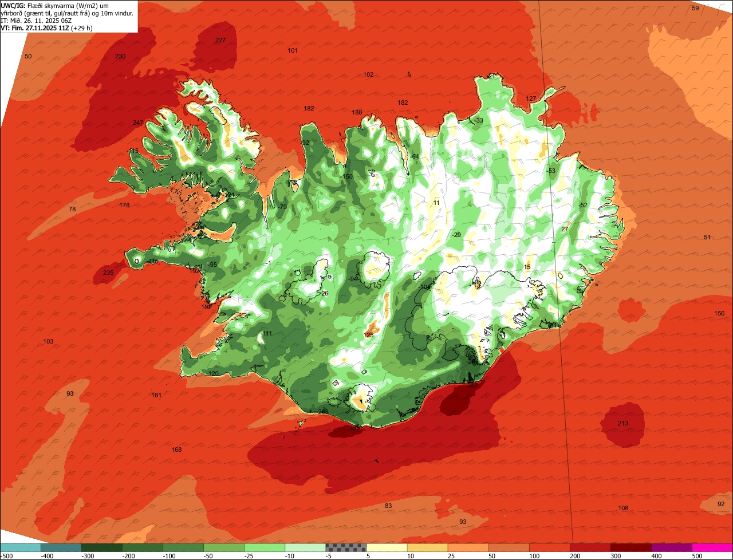Select the -200 to -100 dark green legend swatch
This screenshot has height=560, width=733.
[142, 548]
